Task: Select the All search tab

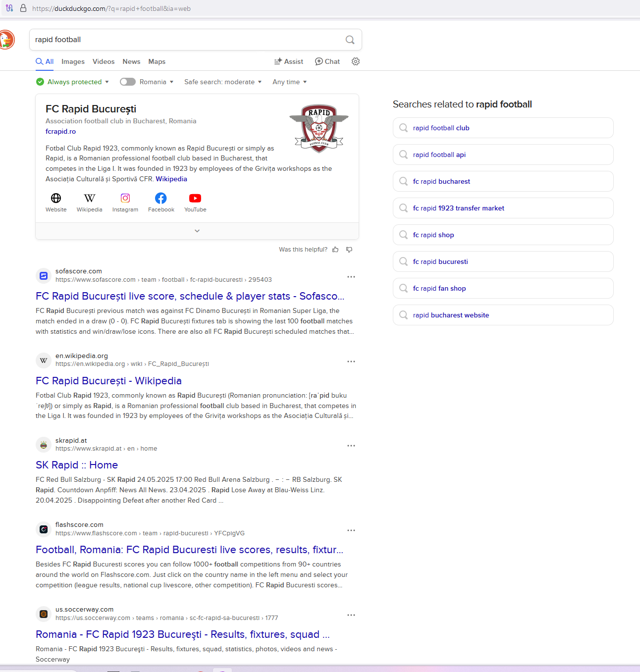Action: (x=45, y=61)
